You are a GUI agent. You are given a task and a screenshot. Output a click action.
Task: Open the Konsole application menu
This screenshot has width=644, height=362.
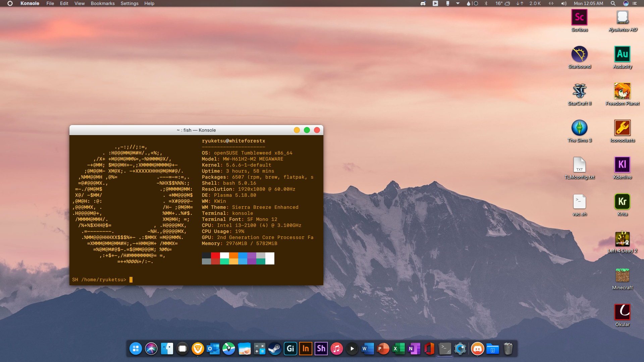point(30,3)
